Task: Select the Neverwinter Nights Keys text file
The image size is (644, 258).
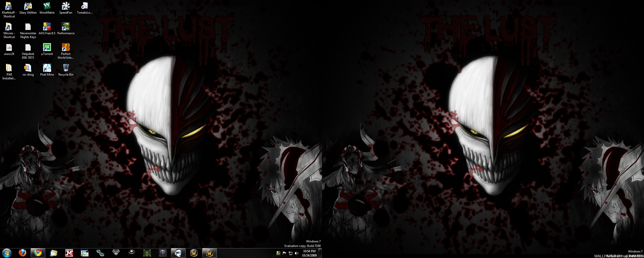Action: click(28, 31)
